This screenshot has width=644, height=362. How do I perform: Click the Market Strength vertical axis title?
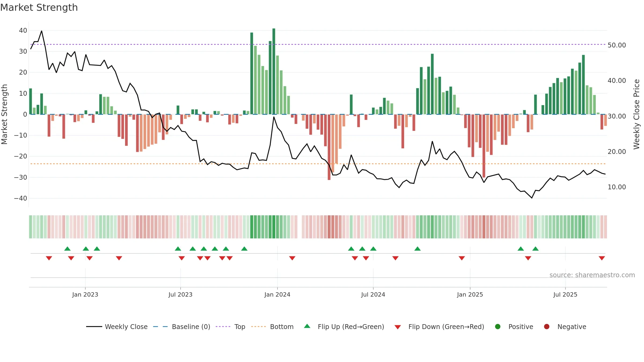(x=4, y=114)
